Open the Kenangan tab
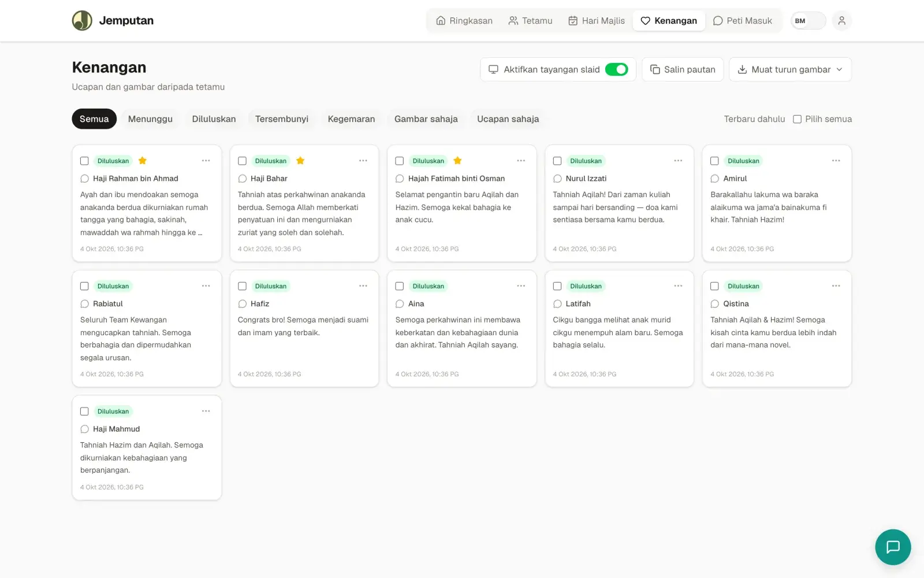The image size is (924, 578). tap(669, 21)
